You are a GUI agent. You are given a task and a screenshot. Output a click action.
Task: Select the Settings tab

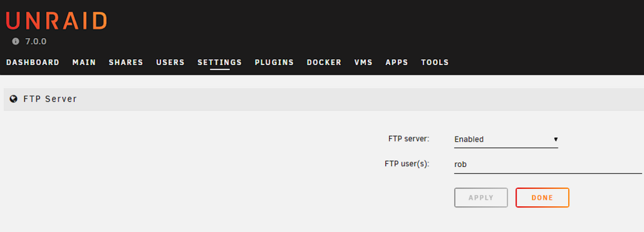220,63
